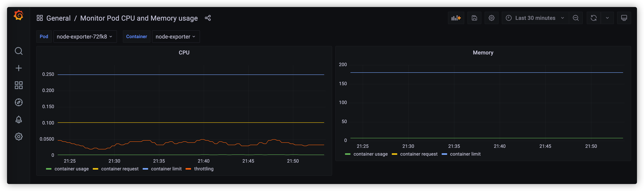This screenshot has width=644, height=191.
Task: Click the 0.250 value on CPU y-axis
Action: click(x=48, y=74)
